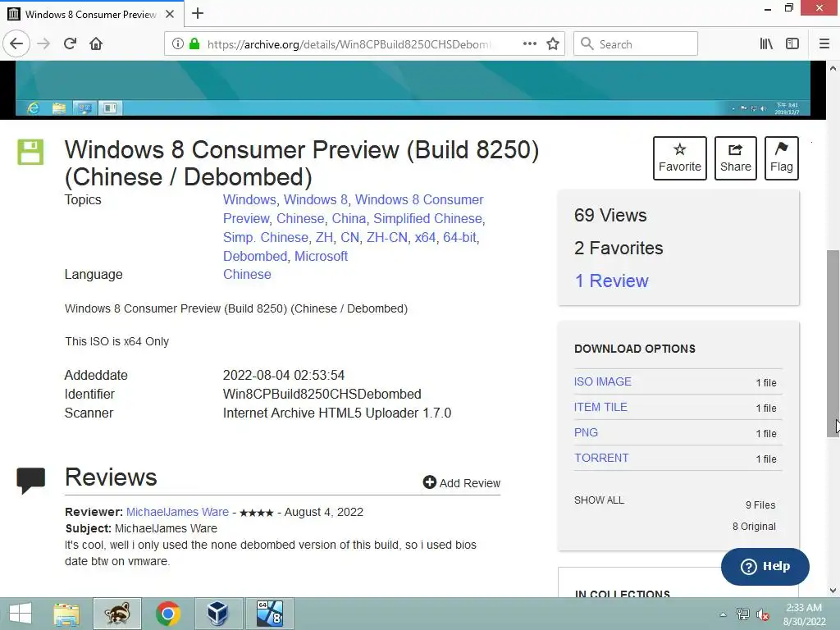840x630 pixels.
Task: Open reviewer MichaelJames Ware profile link
Action: [x=177, y=512]
